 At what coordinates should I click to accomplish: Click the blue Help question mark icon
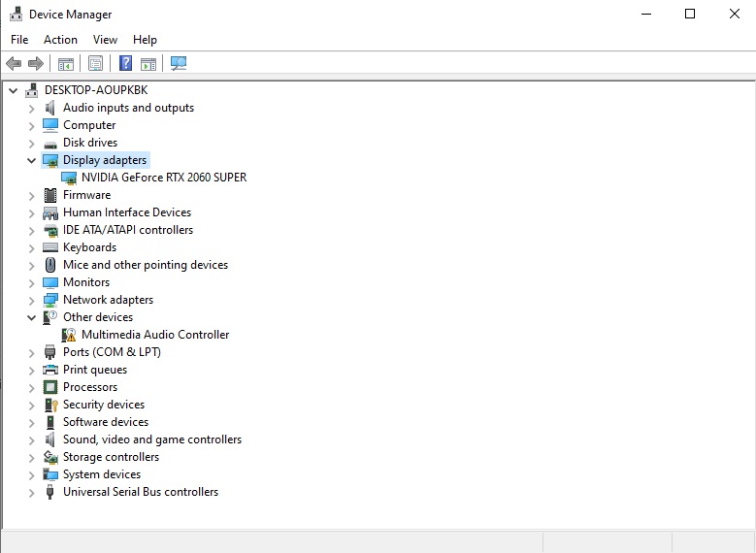coord(125,64)
